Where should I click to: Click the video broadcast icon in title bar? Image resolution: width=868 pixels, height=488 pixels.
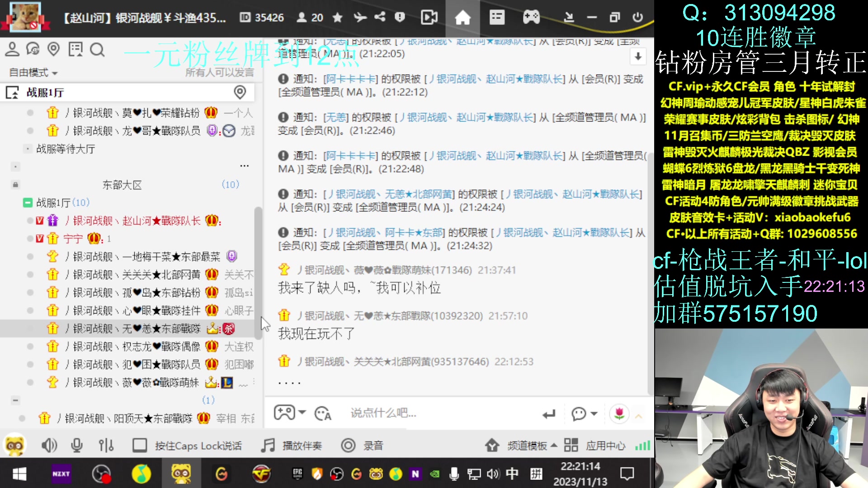pyautogui.click(x=429, y=18)
